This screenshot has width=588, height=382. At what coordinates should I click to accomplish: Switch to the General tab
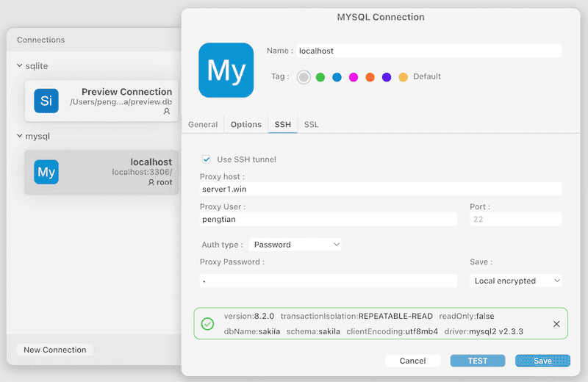[203, 124]
